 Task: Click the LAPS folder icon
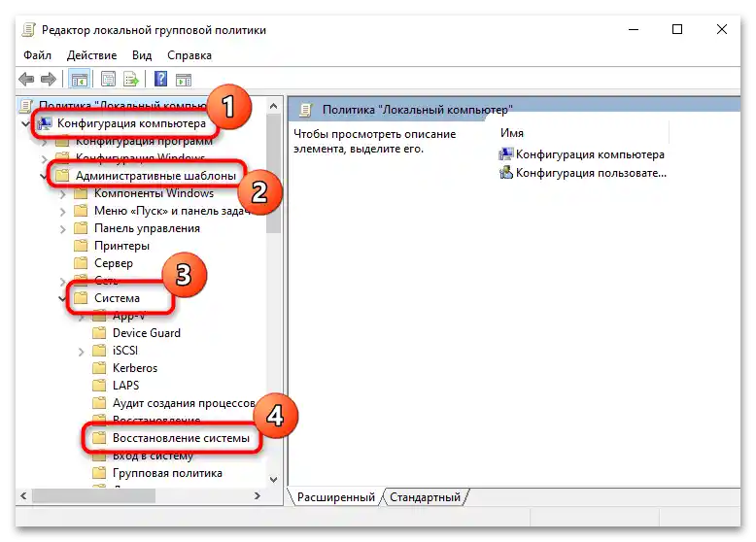(x=99, y=386)
